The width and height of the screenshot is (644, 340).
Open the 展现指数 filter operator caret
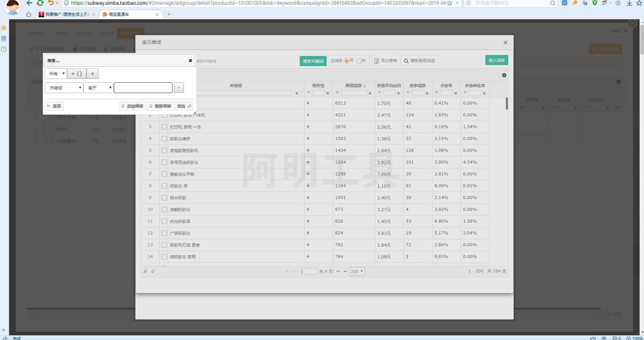[x=337, y=93]
